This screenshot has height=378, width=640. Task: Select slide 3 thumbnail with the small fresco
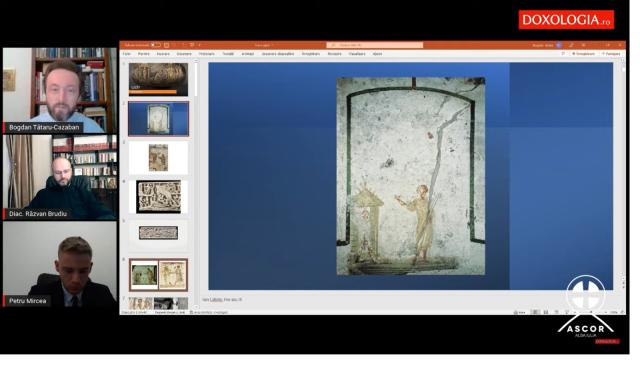158,158
